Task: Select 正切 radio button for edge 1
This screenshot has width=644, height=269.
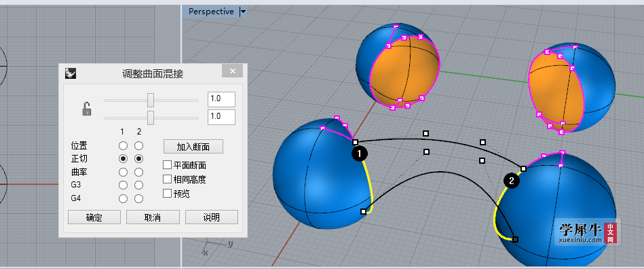Action: [123, 159]
